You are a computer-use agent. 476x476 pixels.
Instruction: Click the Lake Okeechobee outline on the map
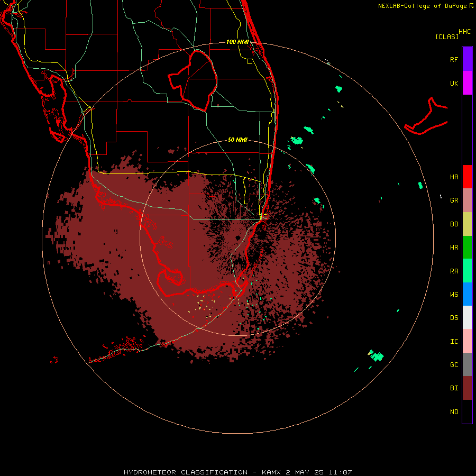[x=194, y=80]
